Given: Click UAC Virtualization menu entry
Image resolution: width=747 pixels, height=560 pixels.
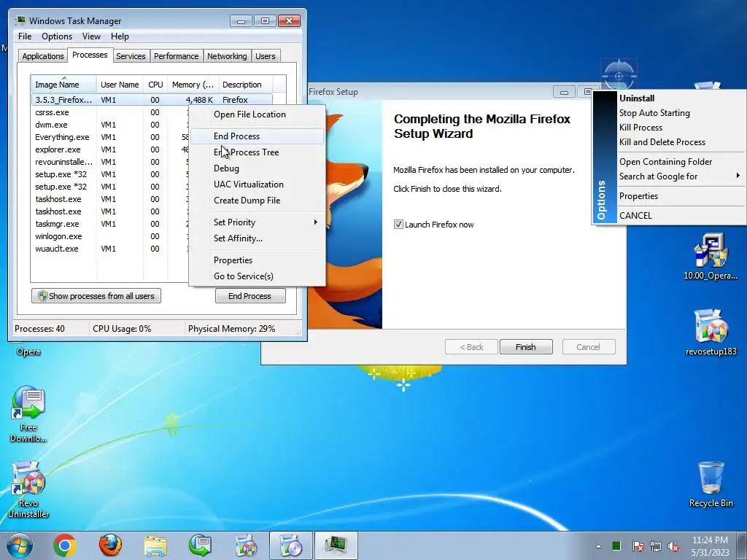Looking at the screenshot, I should pyautogui.click(x=258, y=184).
